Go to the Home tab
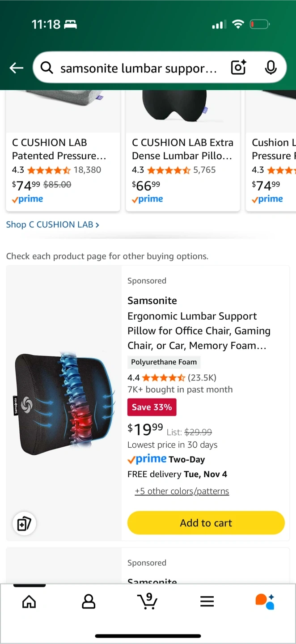Image resolution: width=296 pixels, height=644 pixels. click(x=29, y=602)
